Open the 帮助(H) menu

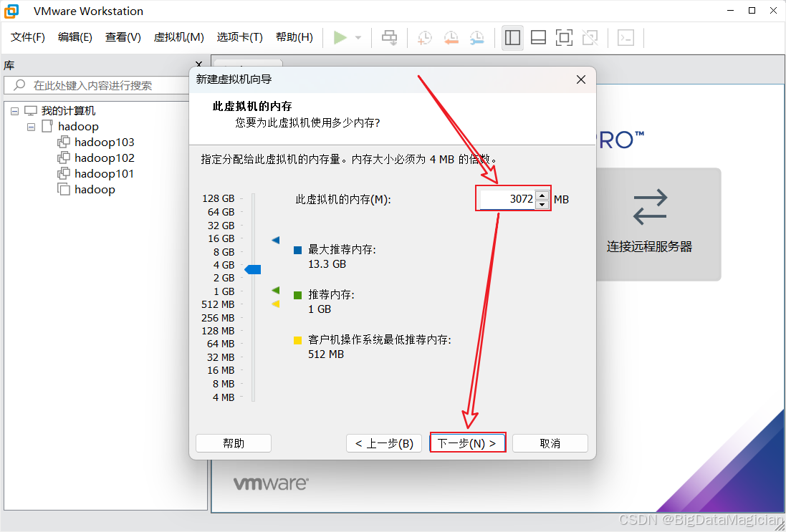click(294, 37)
